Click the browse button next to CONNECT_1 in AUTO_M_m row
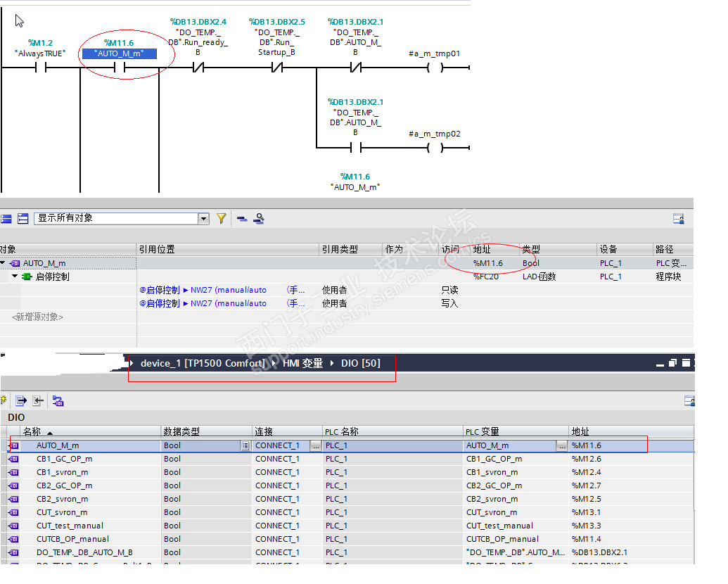The width and height of the screenshot is (728, 584). point(316,446)
